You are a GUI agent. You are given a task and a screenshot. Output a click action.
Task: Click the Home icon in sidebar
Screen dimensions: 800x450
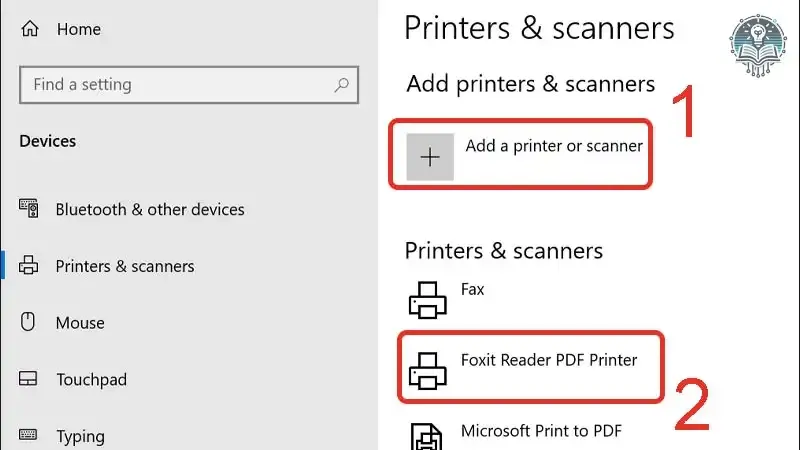(30, 29)
